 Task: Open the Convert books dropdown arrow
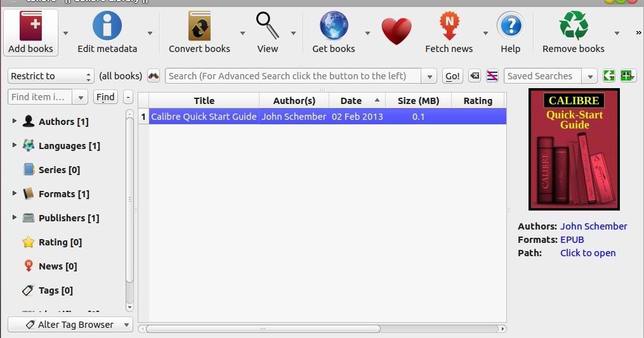(242, 33)
